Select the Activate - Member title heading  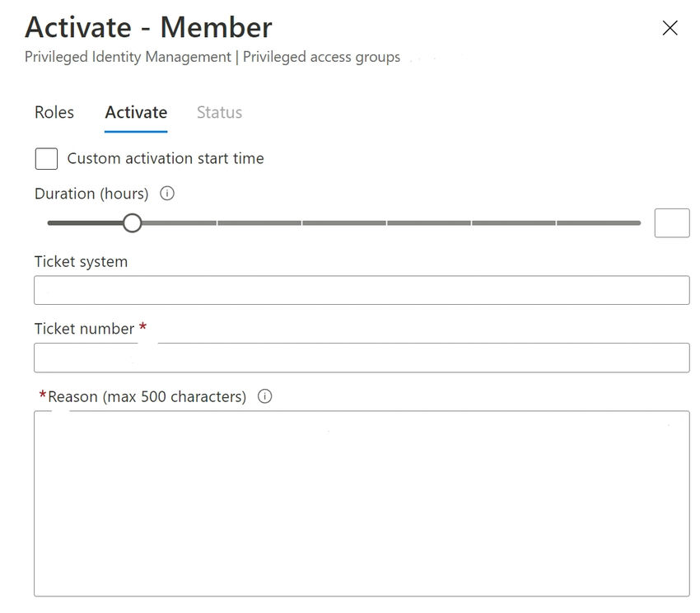pyautogui.click(x=148, y=27)
